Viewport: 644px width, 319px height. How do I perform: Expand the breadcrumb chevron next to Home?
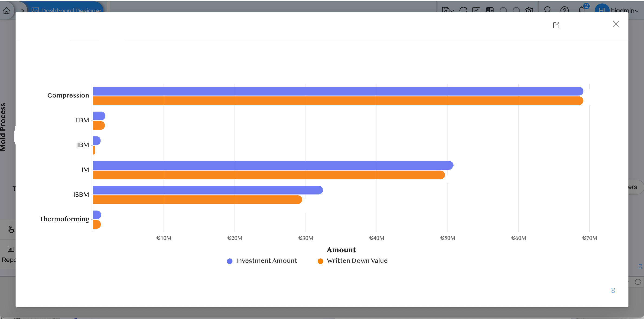[22, 10]
